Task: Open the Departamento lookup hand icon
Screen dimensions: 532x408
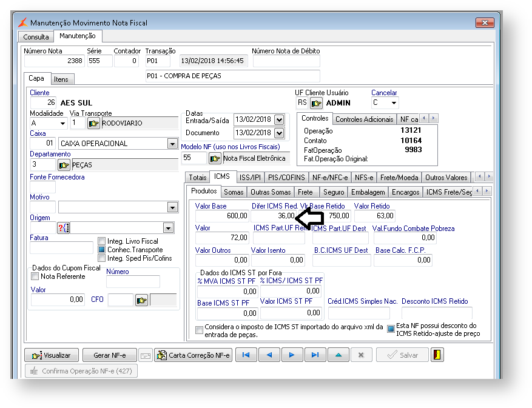Action: click(64, 165)
